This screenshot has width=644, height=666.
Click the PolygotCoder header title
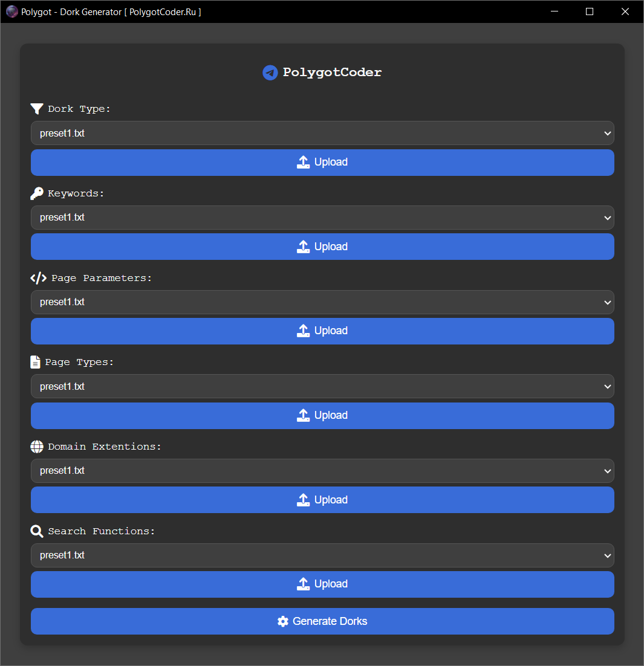332,73
